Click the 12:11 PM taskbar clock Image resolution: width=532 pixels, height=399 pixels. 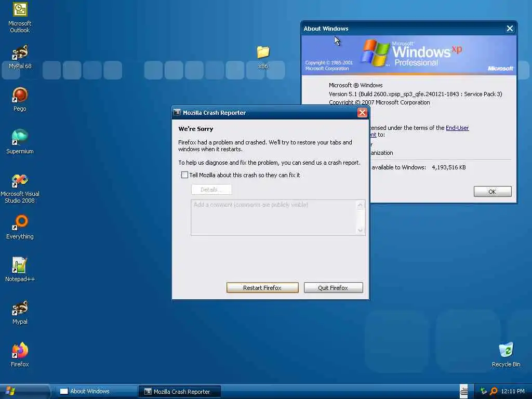tap(513, 391)
